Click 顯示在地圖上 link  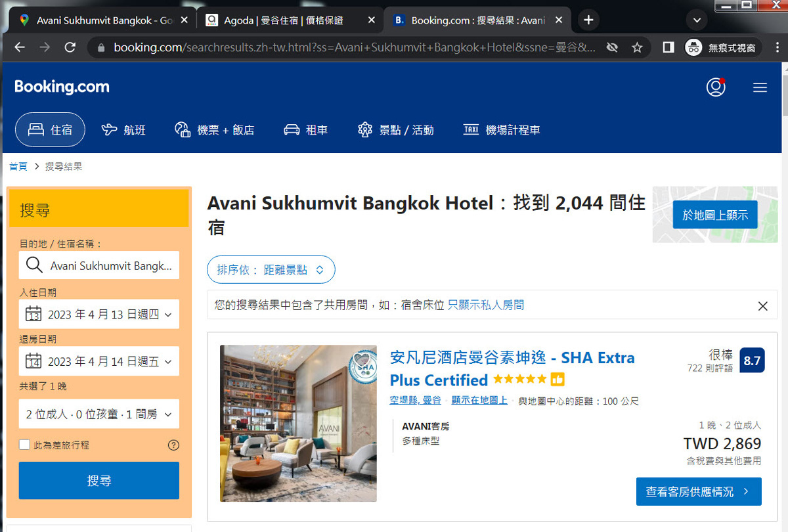tap(479, 400)
